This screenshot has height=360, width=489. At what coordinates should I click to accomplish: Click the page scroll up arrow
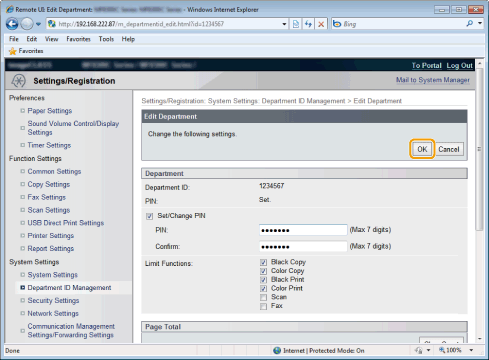480,63
